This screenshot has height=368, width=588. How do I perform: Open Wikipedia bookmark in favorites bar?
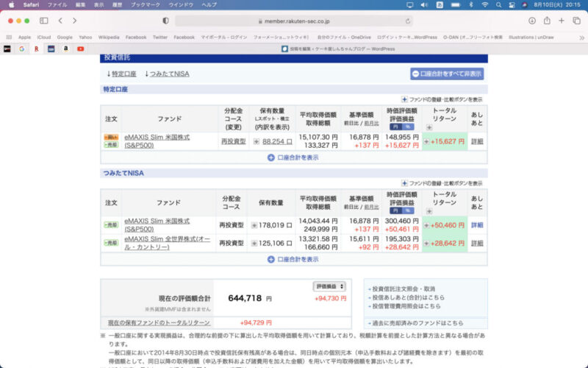pos(109,38)
